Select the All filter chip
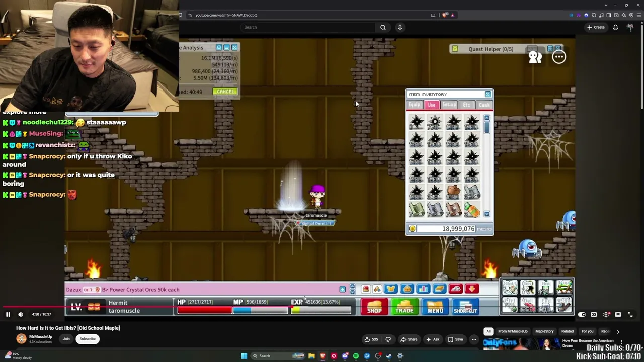 pos(488,331)
